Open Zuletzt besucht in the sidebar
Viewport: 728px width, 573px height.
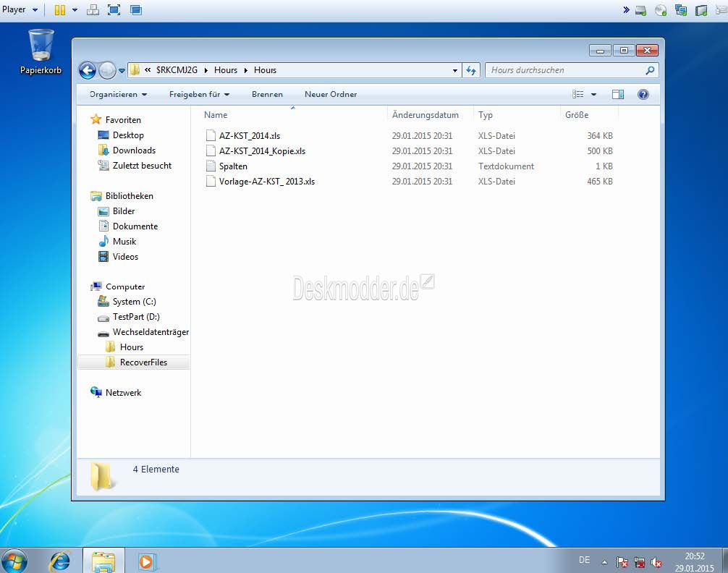tap(142, 165)
